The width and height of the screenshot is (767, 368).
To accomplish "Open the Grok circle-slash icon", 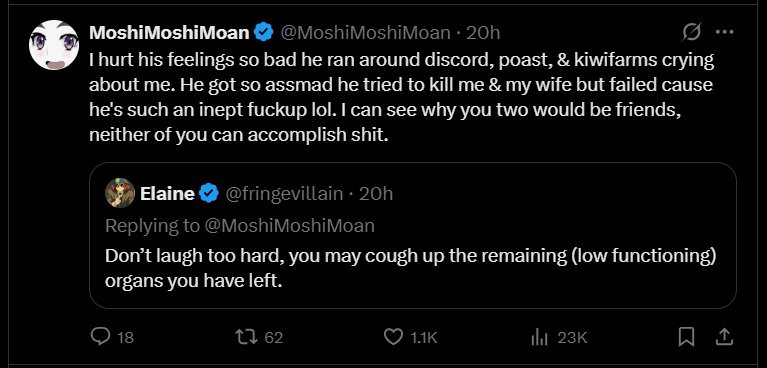I will [x=692, y=32].
